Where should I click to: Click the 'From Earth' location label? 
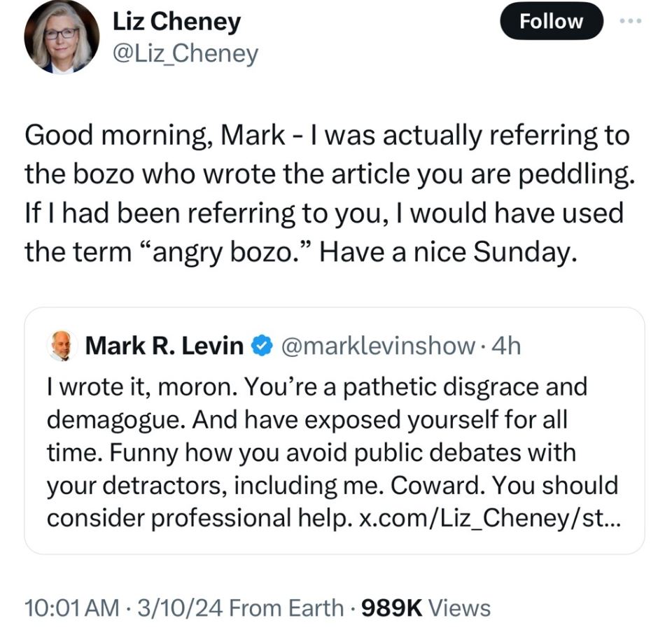286,608
